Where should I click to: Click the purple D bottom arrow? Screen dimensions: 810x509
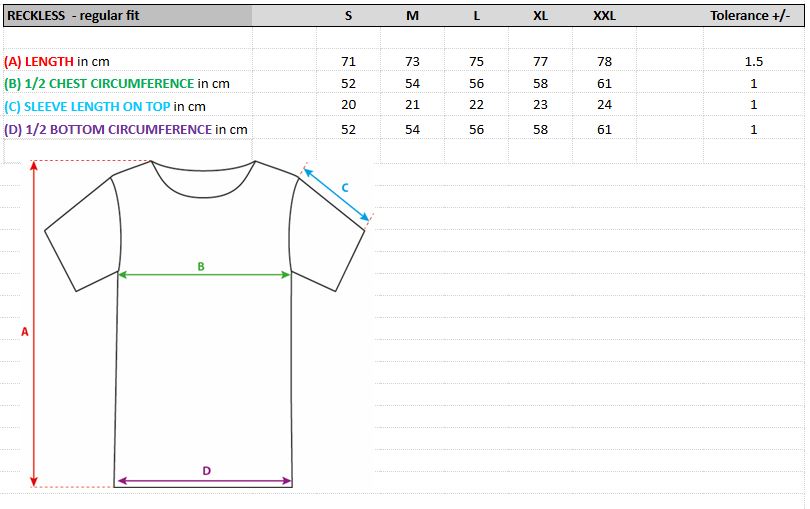pos(205,481)
